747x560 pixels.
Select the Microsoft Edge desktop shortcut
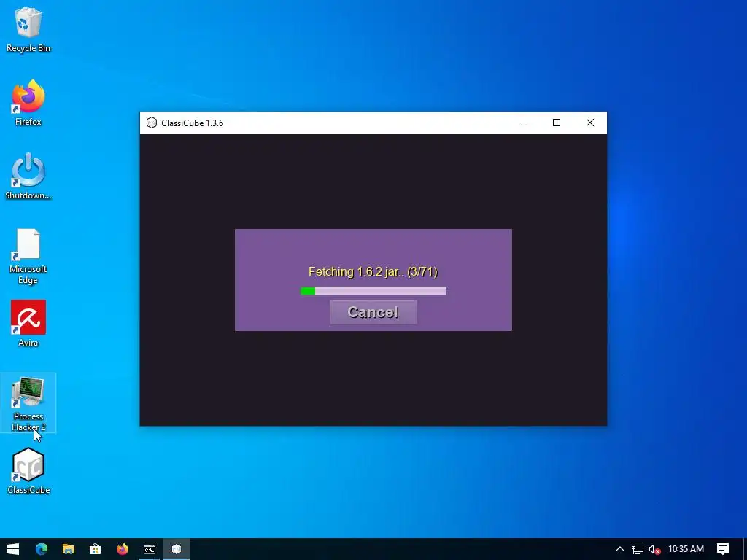28,256
